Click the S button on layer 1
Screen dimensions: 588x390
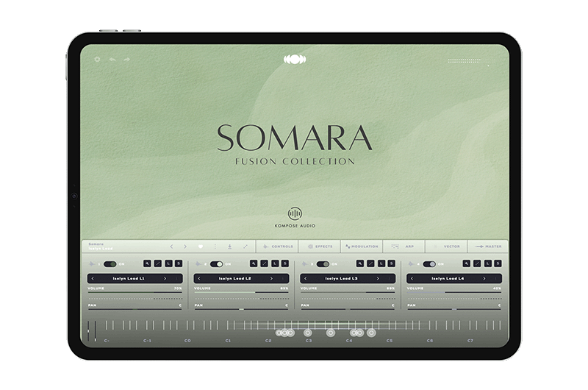[179, 263]
